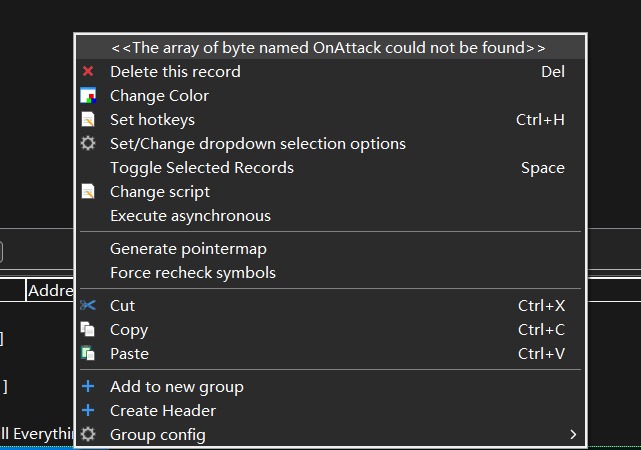641x450 pixels.
Task: Click the plus icon beside Create Header
Action: tap(88, 411)
